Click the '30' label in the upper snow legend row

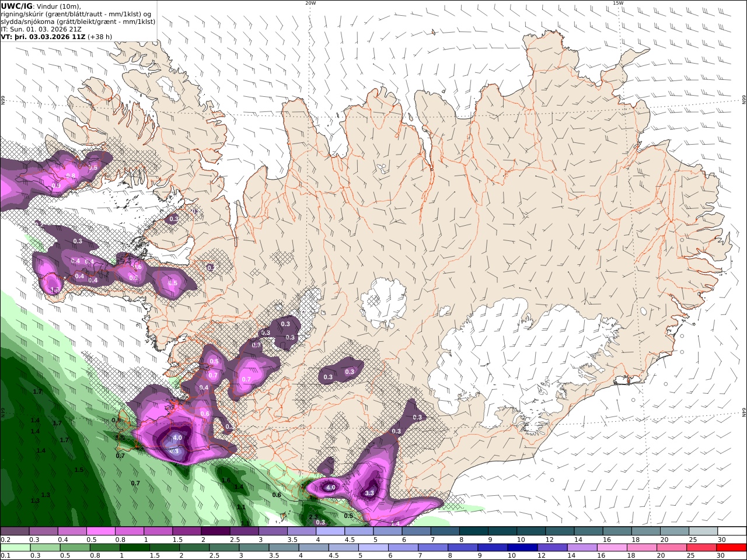click(721, 540)
